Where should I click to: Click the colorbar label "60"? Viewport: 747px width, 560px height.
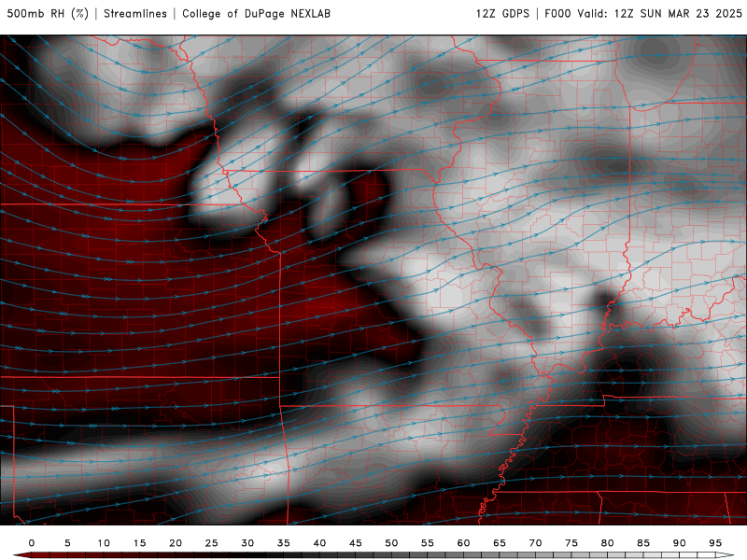click(x=463, y=543)
